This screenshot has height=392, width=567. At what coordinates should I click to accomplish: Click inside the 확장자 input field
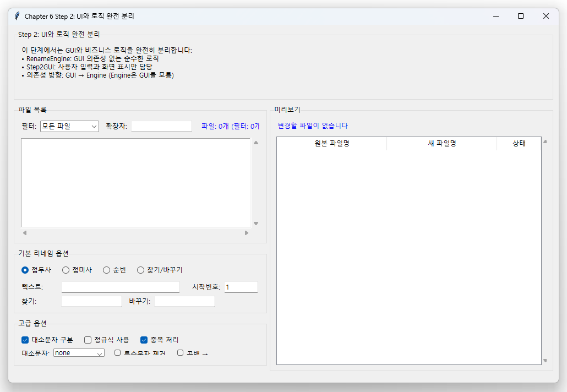point(161,126)
